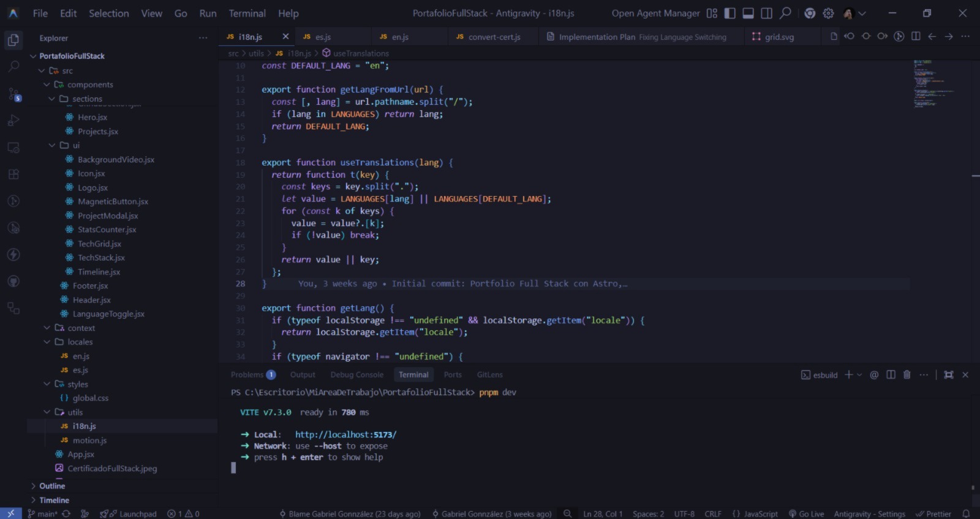This screenshot has height=519, width=980.
Task: Open the localhost:5173 link in terminal
Action: 345,434
